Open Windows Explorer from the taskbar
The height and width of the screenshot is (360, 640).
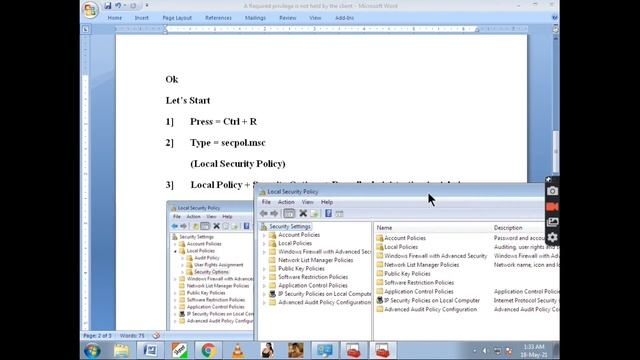(x=121, y=351)
